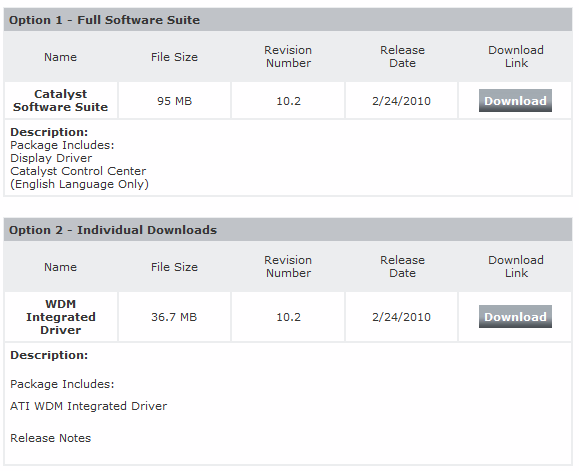Click the ATI WDM Integrated Driver text
This screenshot has height=471, width=579.
pos(89,406)
